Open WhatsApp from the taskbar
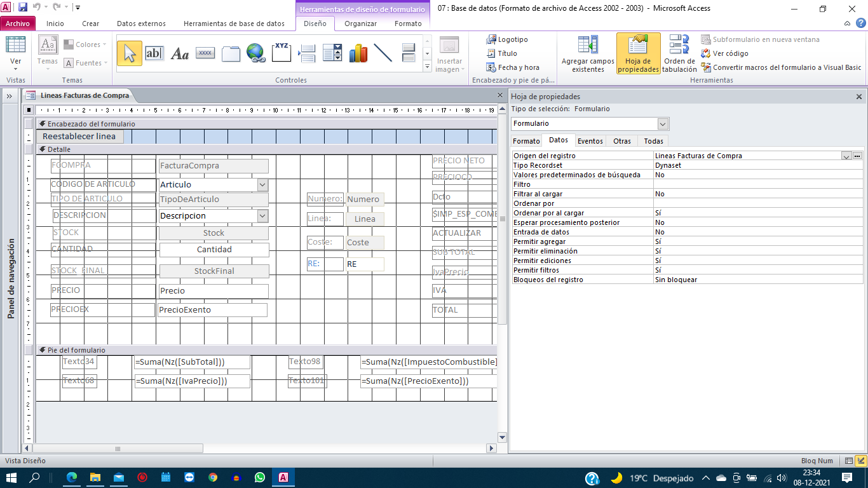Screen dimensions: 868x488 point(259,477)
